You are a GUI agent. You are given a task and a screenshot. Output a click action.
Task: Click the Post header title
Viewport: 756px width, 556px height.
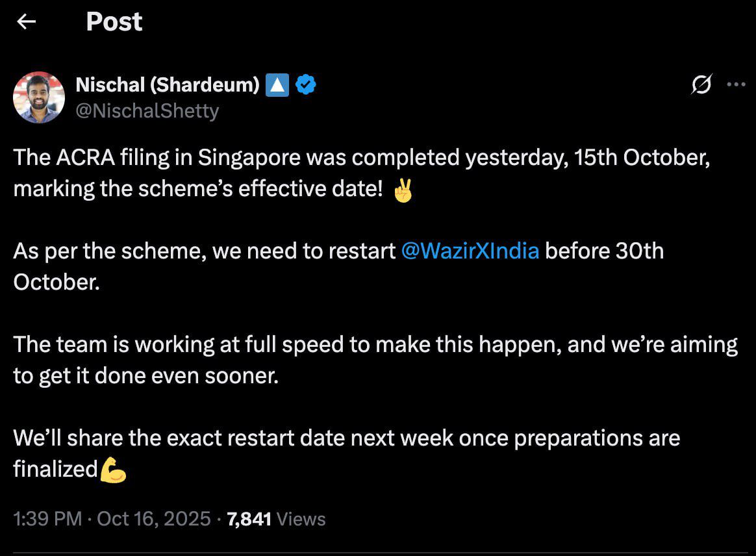[114, 22]
